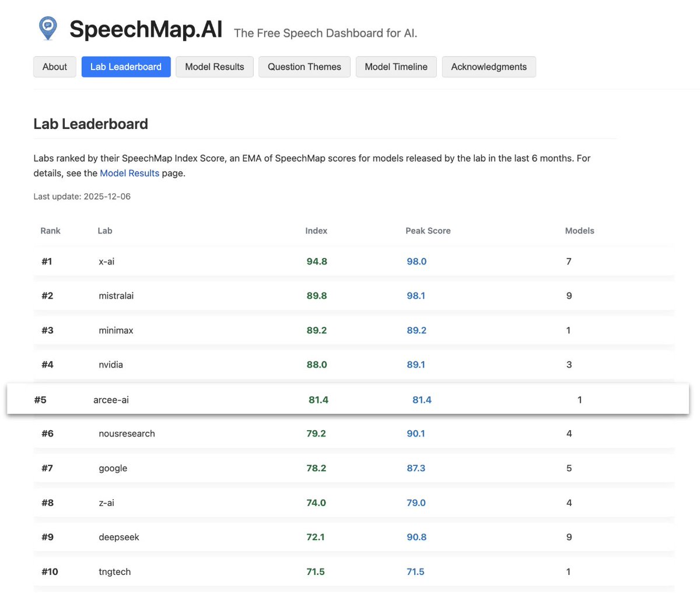Click the SpeechMap.AI pin logo icon
The height and width of the screenshot is (596, 700).
click(48, 28)
